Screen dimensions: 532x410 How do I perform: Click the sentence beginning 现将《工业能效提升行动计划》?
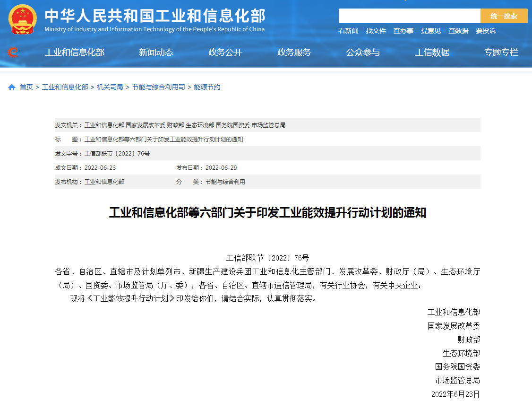194,298
